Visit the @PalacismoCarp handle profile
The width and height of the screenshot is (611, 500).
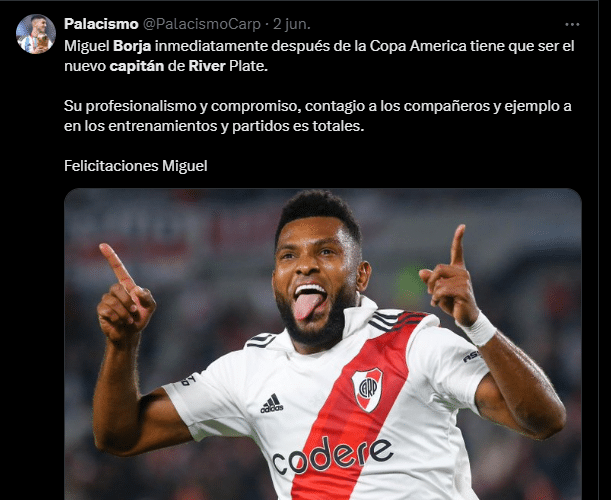coord(201,24)
